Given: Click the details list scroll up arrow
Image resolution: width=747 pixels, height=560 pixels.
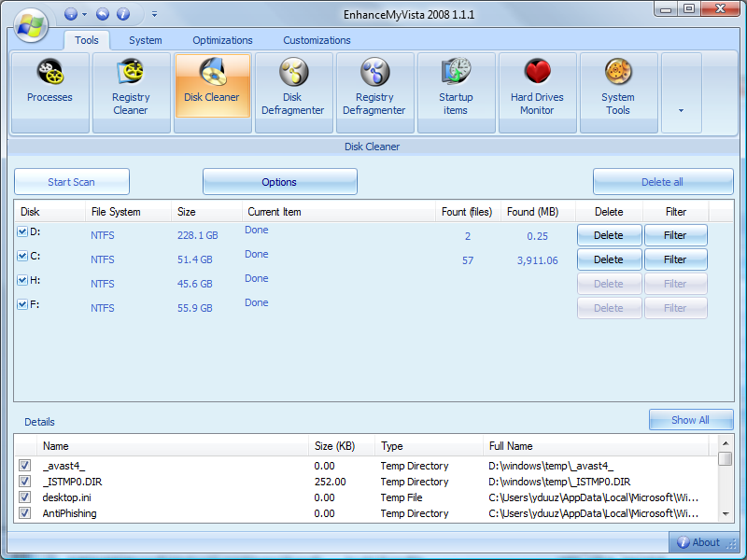Looking at the screenshot, I should pos(726,443).
